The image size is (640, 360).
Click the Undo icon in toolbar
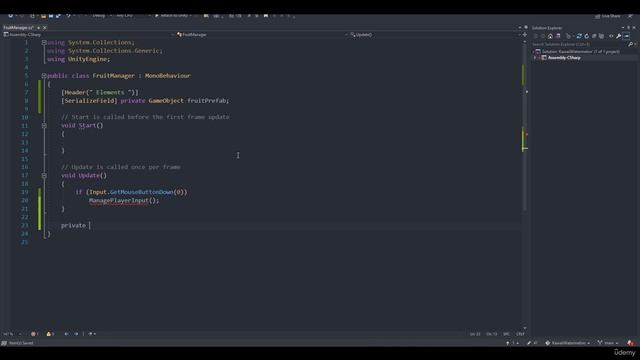[x=69, y=16]
